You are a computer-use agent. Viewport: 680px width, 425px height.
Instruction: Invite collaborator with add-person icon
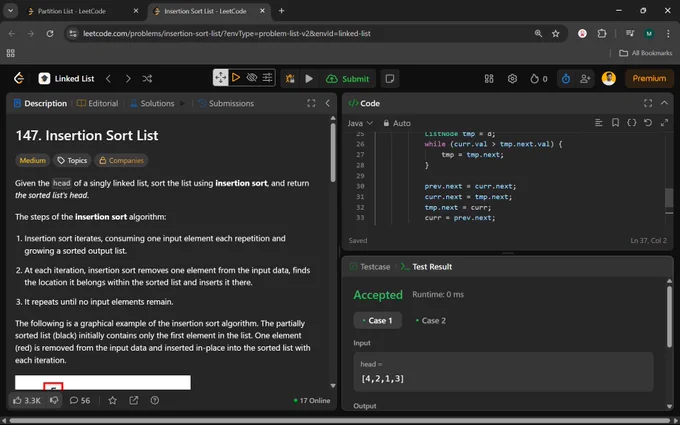pyautogui.click(x=585, y=78)
